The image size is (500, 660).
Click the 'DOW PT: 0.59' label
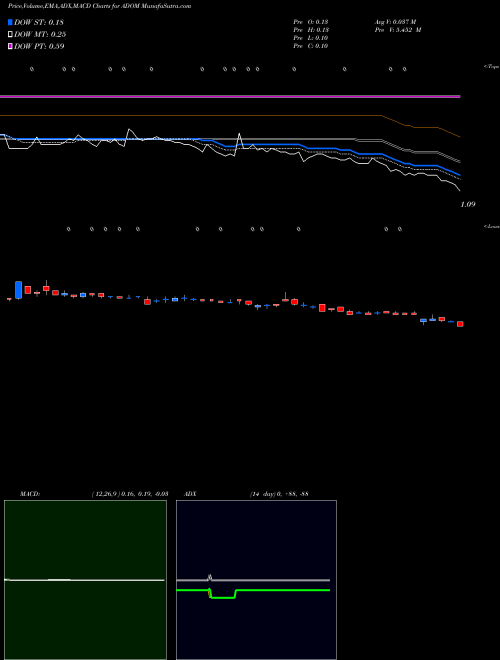tap(39, 46)
